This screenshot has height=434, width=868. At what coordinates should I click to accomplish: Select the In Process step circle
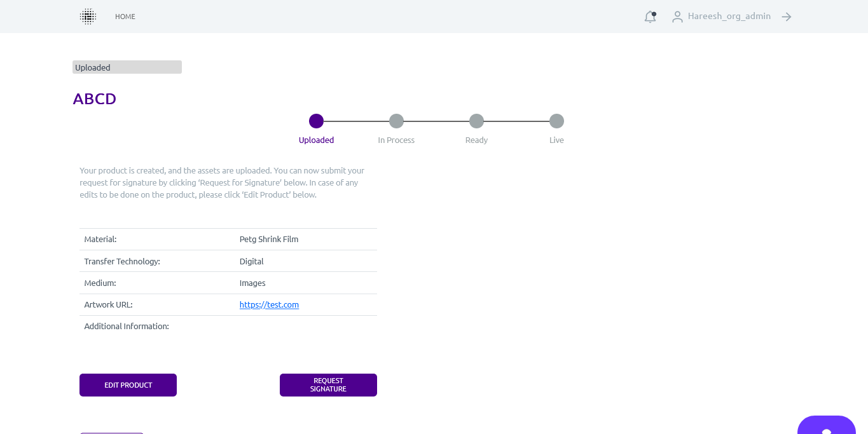tap(396, 121)
